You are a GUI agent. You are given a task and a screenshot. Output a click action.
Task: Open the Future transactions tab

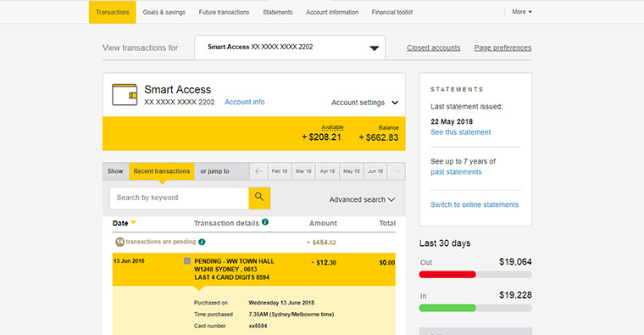point(224,13)
